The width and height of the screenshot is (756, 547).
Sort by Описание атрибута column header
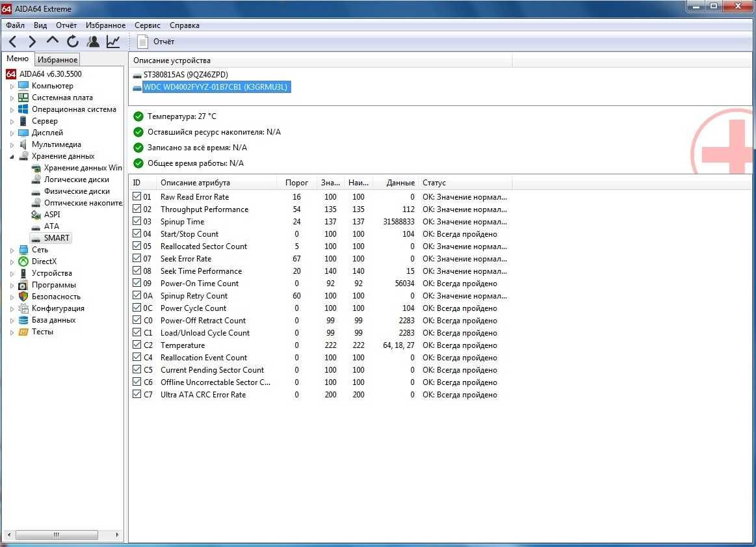point(216,183)
